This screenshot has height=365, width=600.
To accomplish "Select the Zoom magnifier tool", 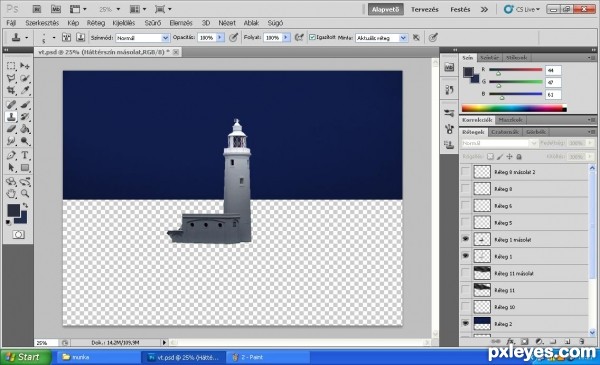I will pos(25,194).
